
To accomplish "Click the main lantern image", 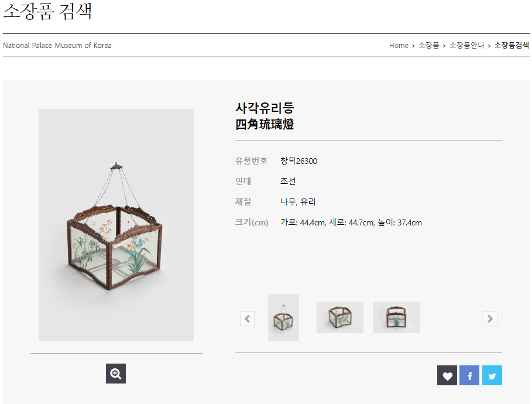I will pos(116,225).
